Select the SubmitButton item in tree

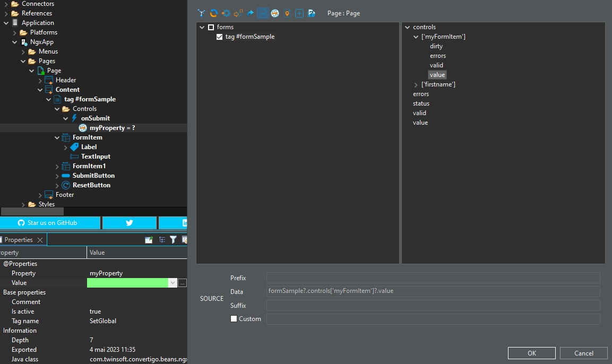tap(93, 176)
